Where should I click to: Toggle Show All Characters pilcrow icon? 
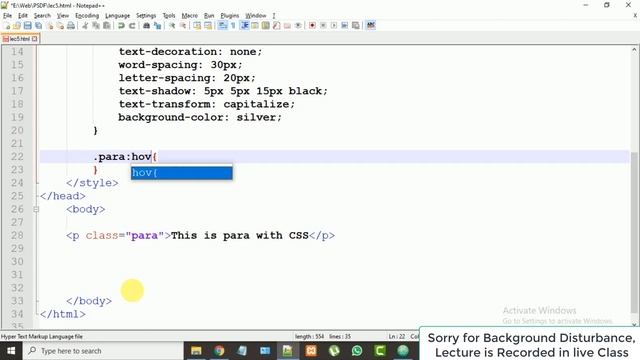[233, 26]
